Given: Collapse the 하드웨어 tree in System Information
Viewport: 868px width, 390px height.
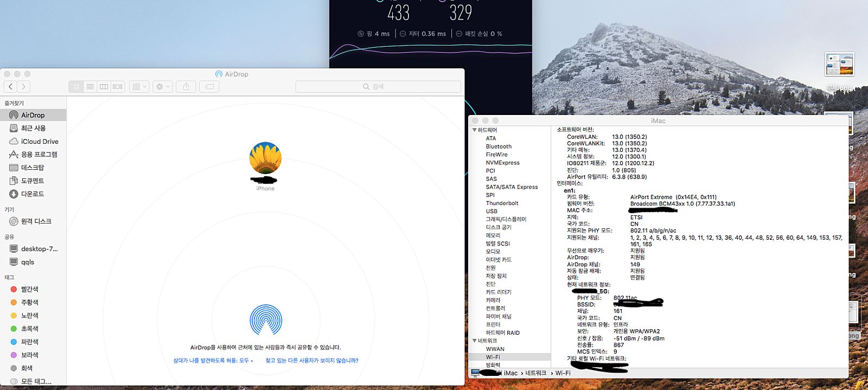Looking at the screenshot, I should 475,130.
